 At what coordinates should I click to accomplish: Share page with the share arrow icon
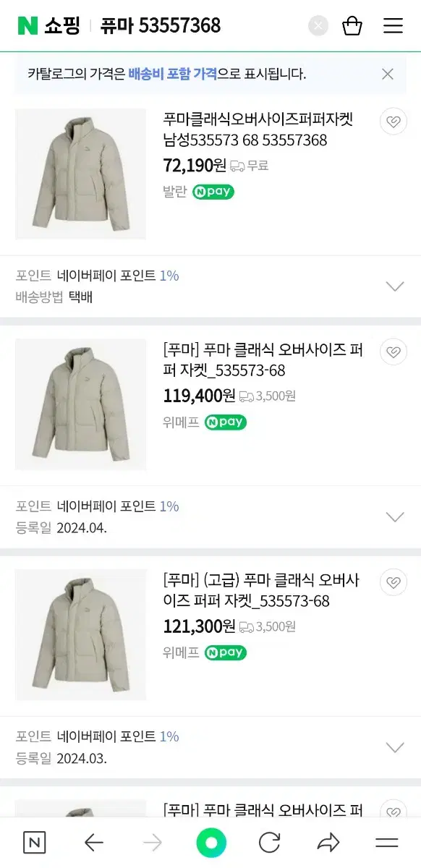328,842
